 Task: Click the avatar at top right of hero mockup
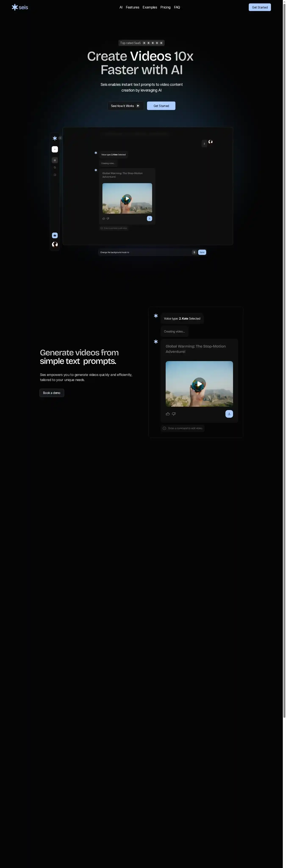click(x=211, y=142)
